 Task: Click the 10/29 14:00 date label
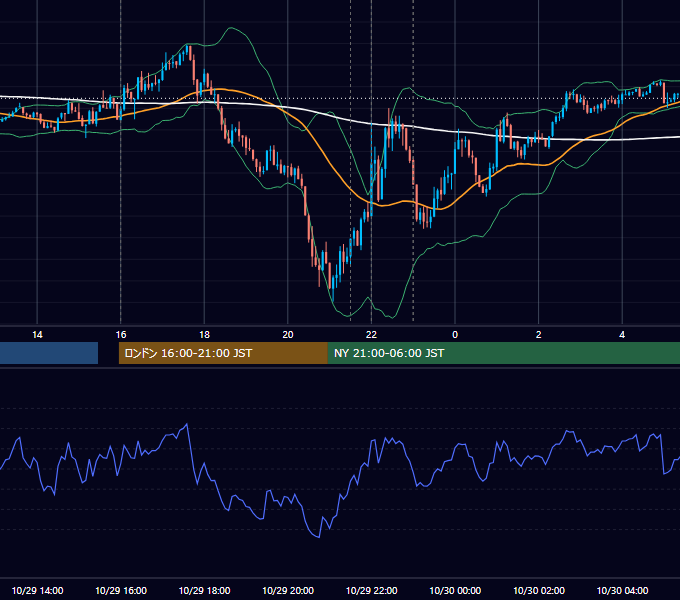(x=37, y=590)
